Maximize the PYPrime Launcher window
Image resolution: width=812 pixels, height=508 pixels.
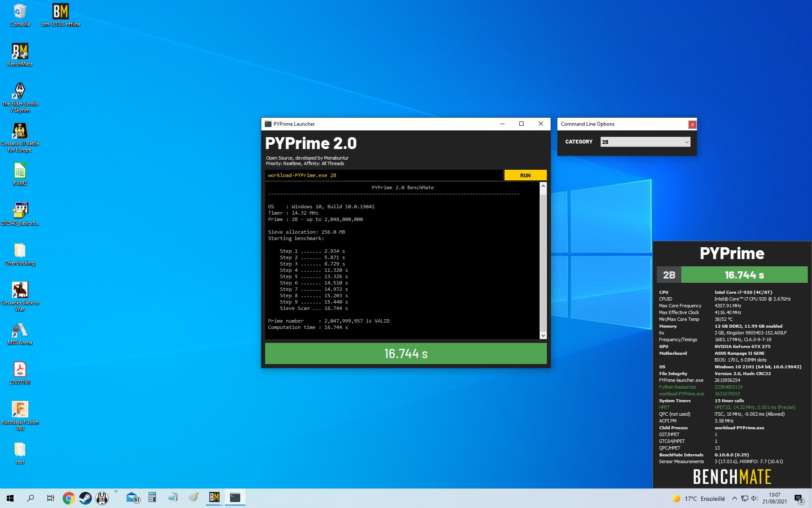(x=521, y=124)
